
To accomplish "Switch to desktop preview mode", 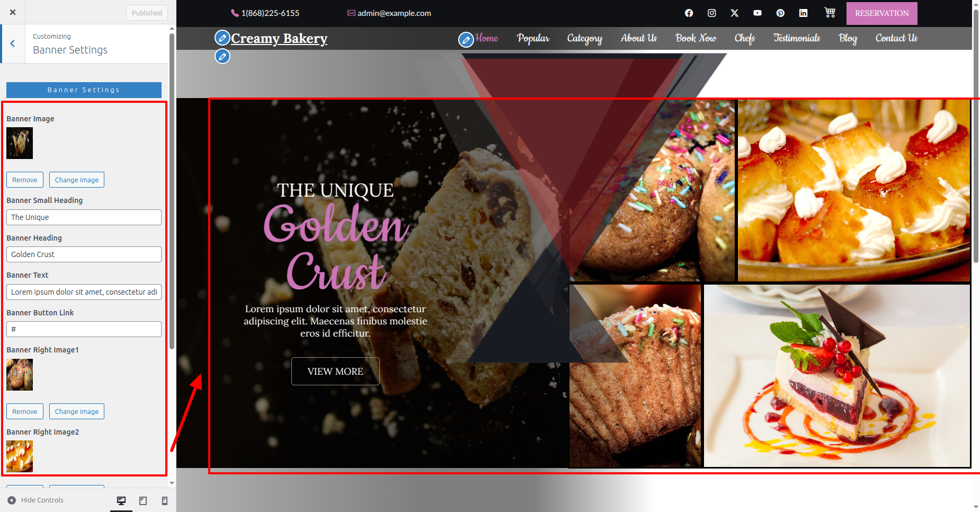I will (121, 500).
